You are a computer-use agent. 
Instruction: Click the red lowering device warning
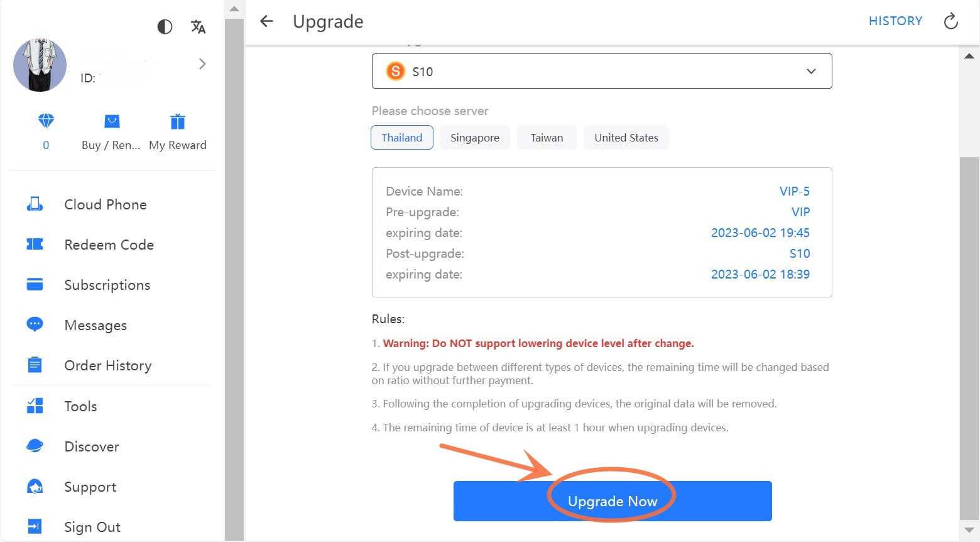click(x=538, y=343)
